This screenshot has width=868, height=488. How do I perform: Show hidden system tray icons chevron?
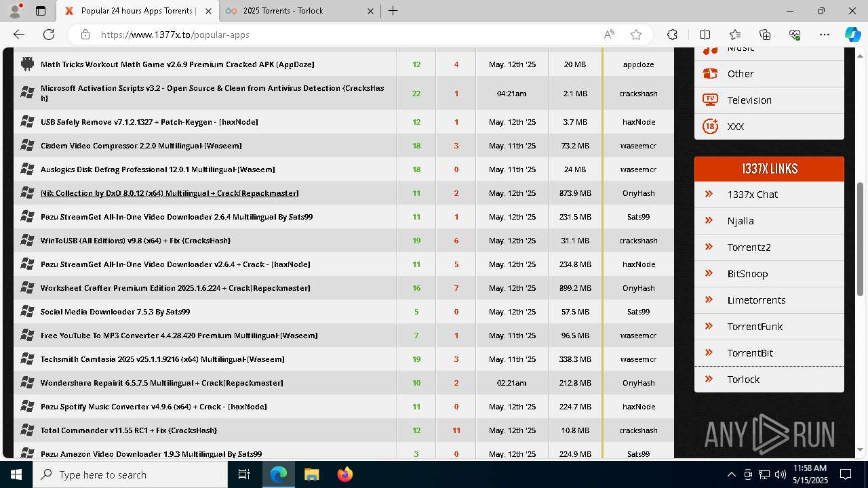(x=731, y=474)
